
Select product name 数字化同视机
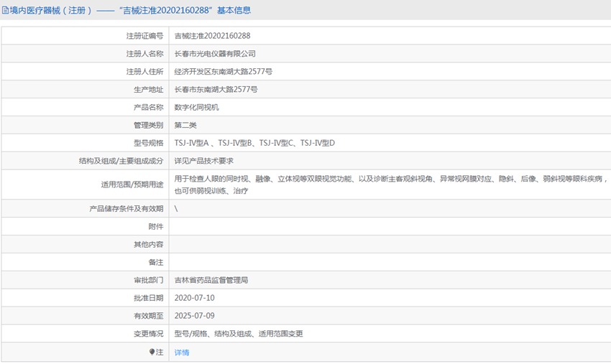(196, 107)
